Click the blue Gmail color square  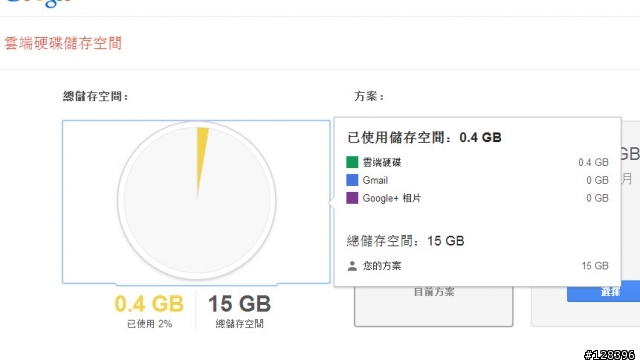tap(352, 180)
